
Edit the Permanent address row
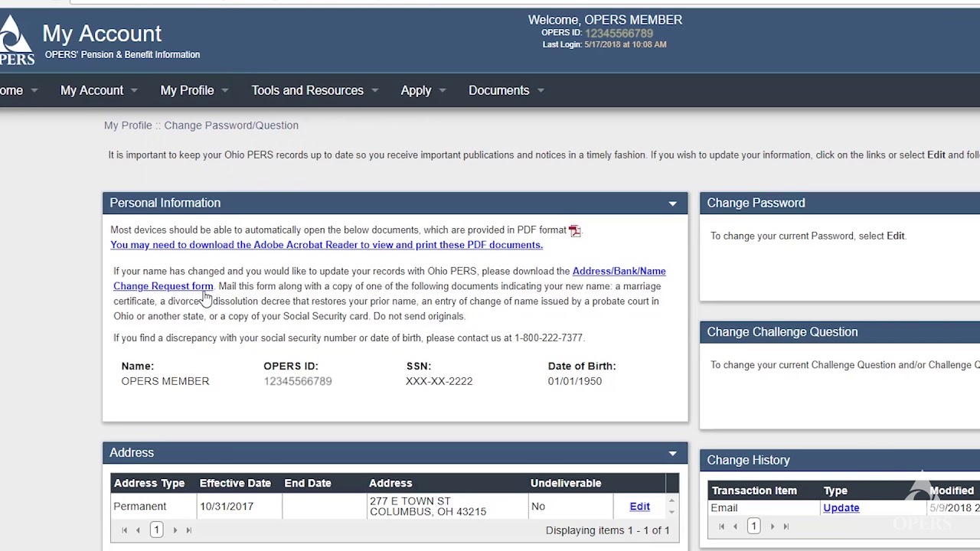click(639, 507)
